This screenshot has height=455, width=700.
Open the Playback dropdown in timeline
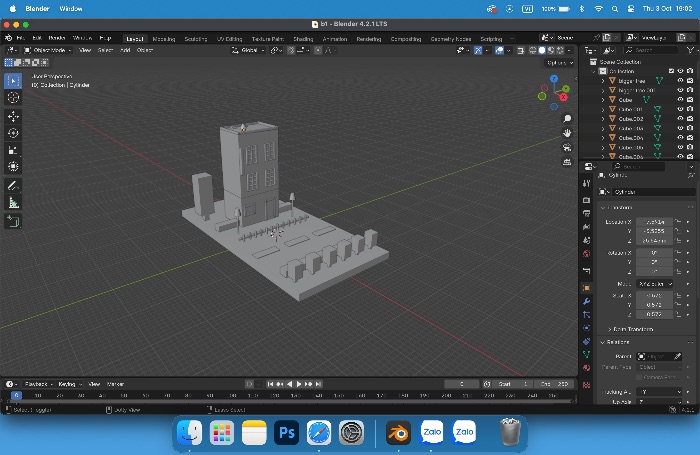pyautogui.click(x=38, y=384)
